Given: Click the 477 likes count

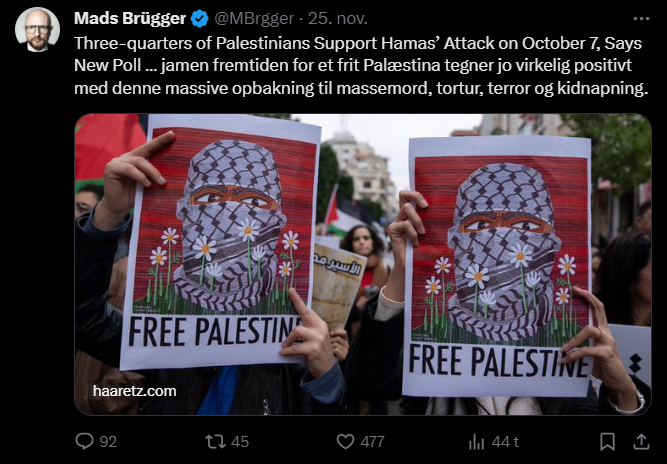Looking at the screenshot, I should click(x=372, y=442).
